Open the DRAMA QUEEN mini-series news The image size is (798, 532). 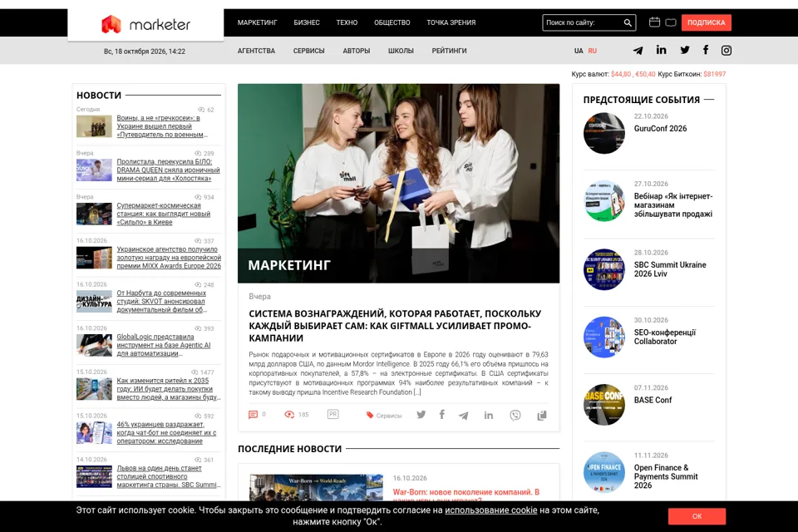pyautogui.click(x=168, y=170)
